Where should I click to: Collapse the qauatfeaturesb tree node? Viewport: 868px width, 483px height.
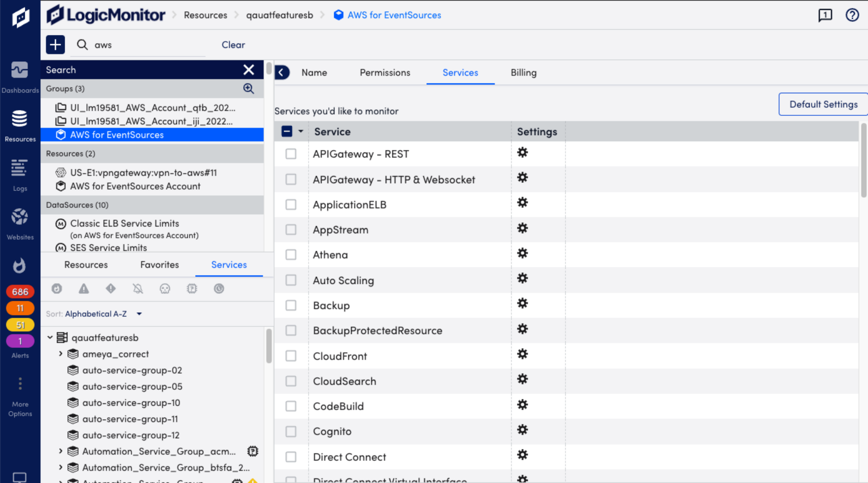50,337
